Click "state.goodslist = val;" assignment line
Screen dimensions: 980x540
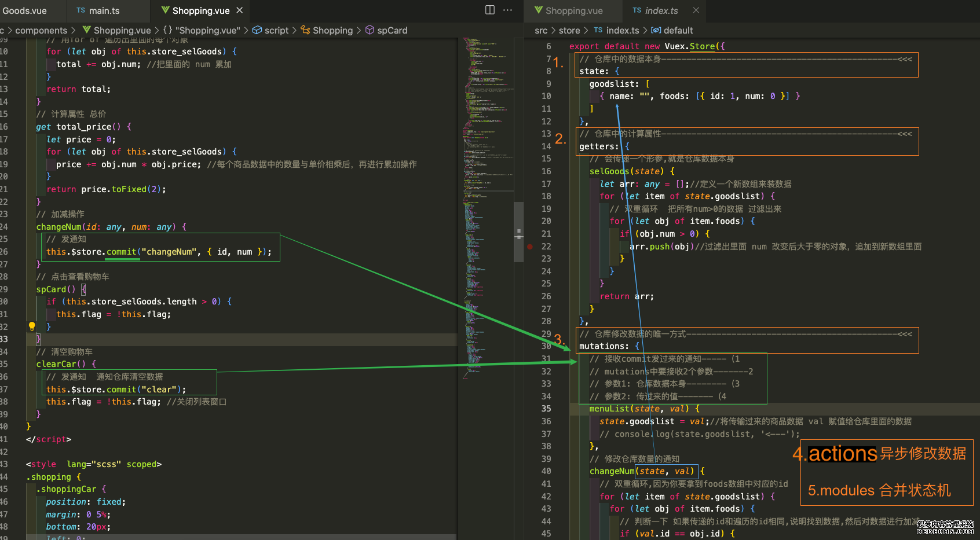click(654, 421)
